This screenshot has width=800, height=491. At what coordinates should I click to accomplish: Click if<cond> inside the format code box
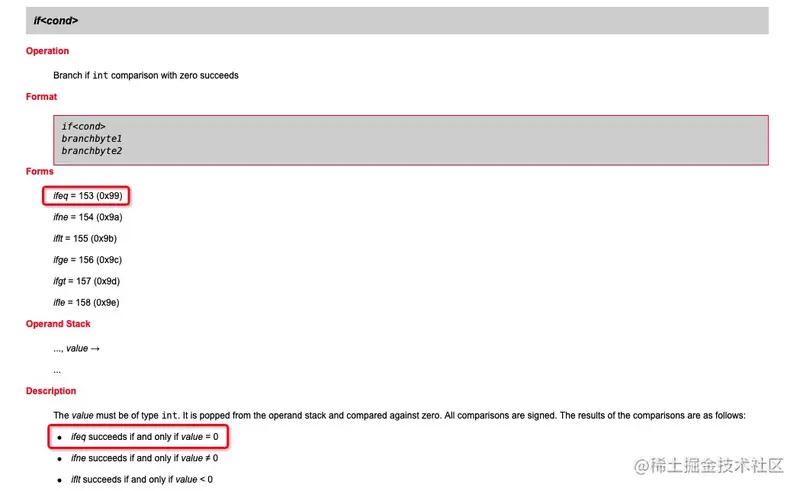84,126
